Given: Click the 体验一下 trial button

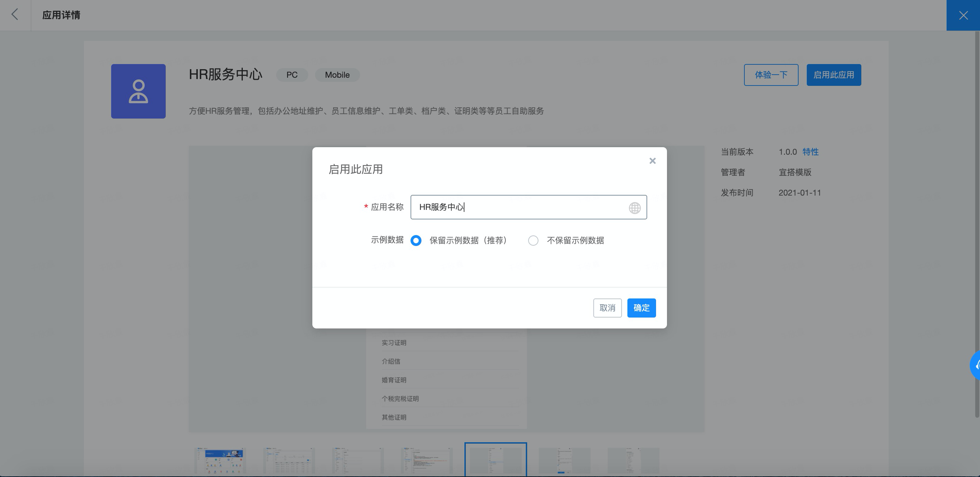Looking at the screenshot, I should [771, 75].
